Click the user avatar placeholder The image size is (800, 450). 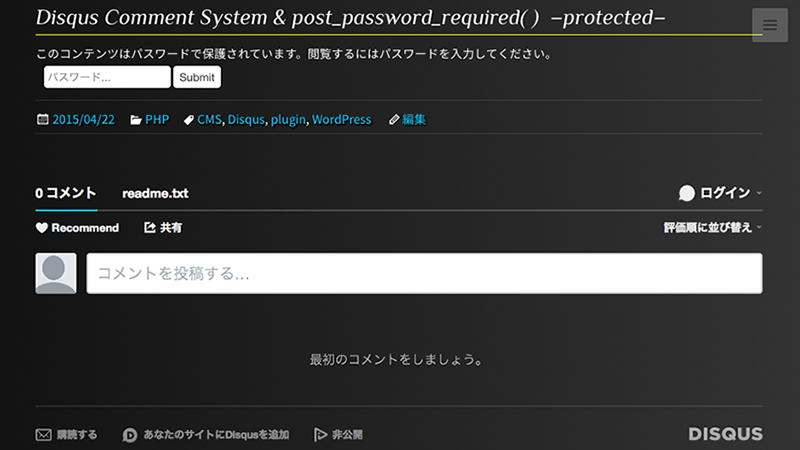pos(56,273)
